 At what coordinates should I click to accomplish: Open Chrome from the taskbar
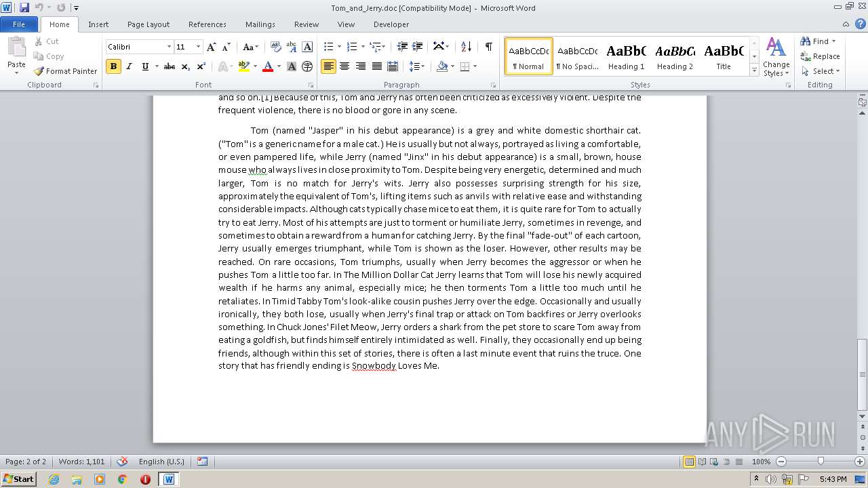(122, 479)
